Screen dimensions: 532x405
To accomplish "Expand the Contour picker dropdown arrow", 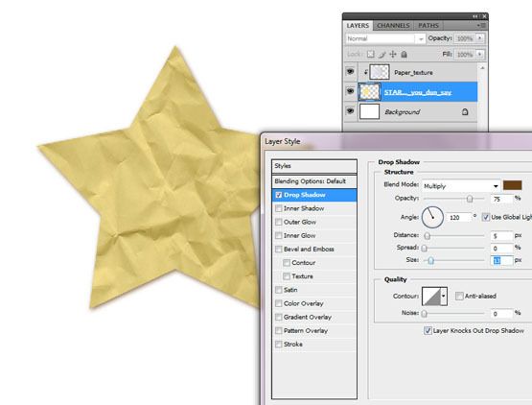I will point(444,296).
